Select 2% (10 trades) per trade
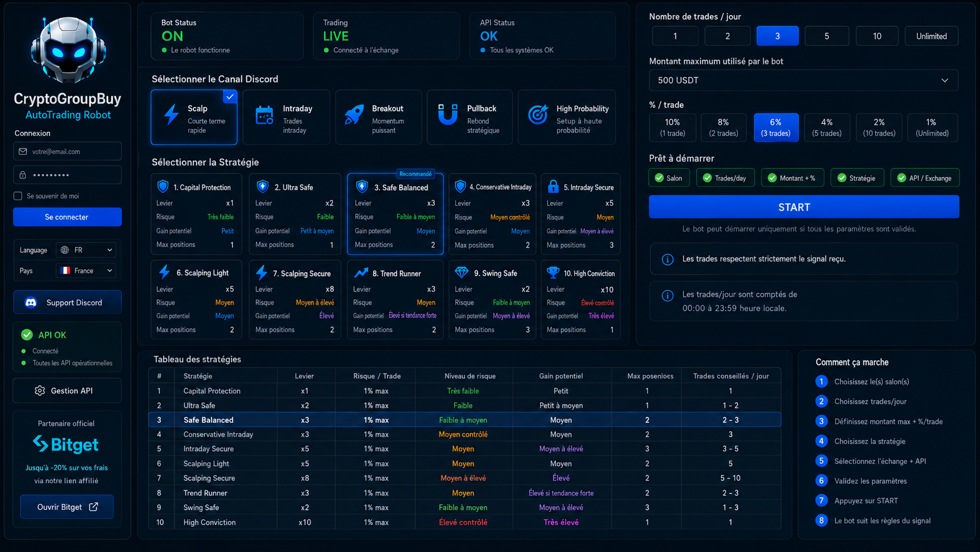The width and height of the screenshot is (980, 552). coord(879,127)
